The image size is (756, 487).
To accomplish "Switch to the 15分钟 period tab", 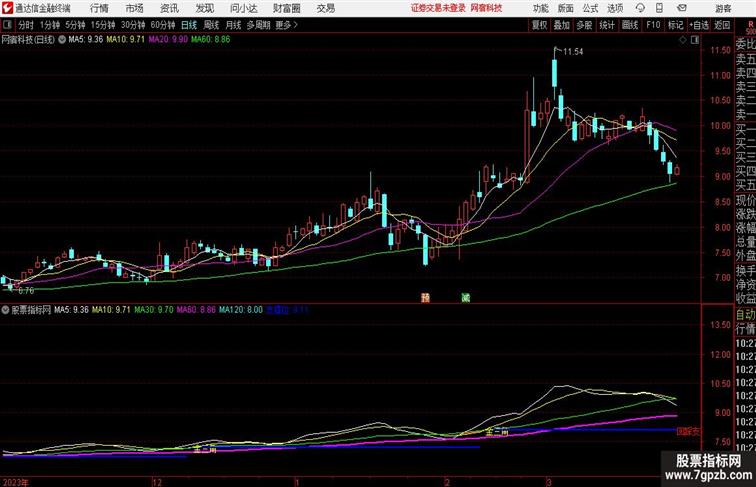I will 103,25.
